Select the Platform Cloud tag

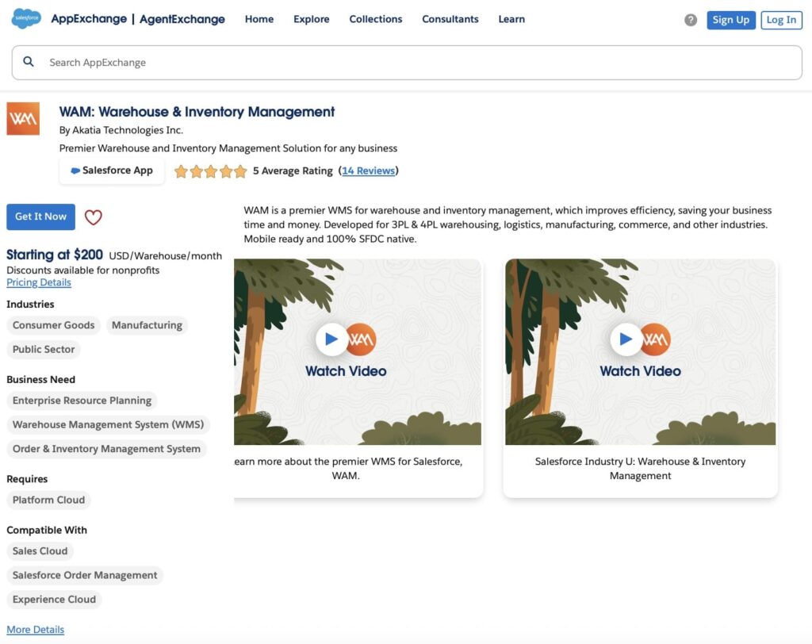point(48,500)
